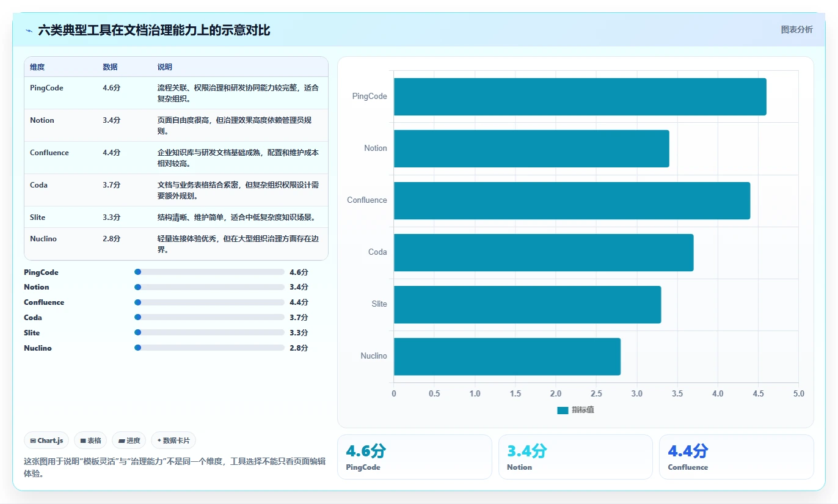
Task: Click the 5.0 tick on the chart's horizontal axis
Action: pos(798,393)
